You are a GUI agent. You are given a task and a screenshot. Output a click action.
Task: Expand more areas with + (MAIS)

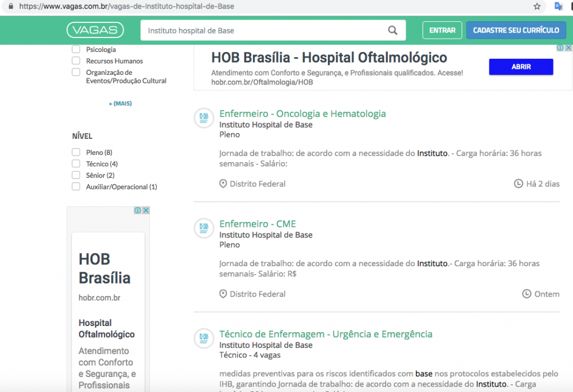tap(120, 103)
